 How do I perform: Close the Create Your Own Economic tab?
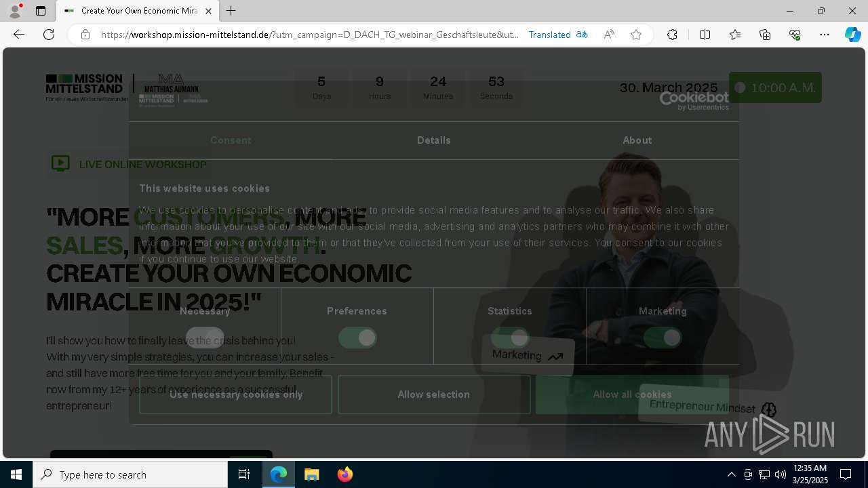[x=208, y=11]
